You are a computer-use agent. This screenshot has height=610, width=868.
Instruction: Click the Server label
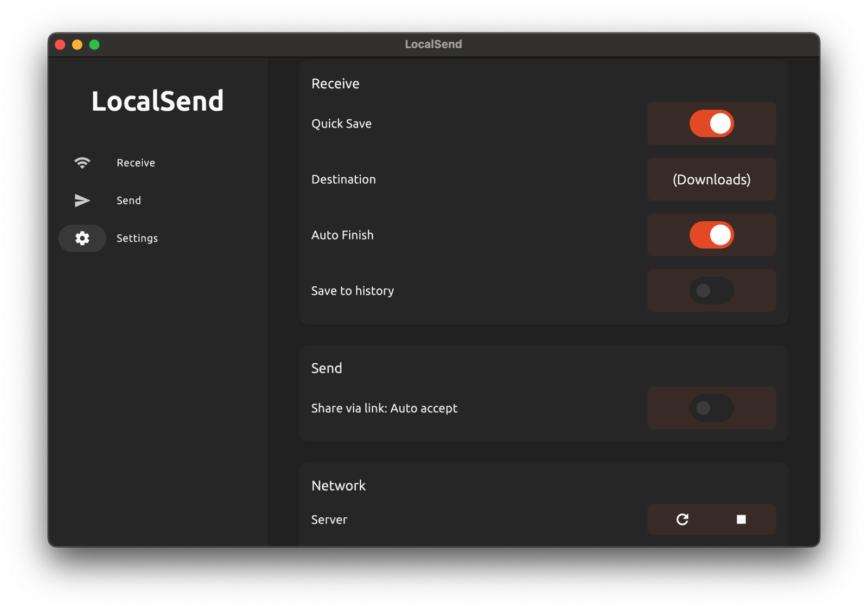pyautogui.click(x=329, y=520)
